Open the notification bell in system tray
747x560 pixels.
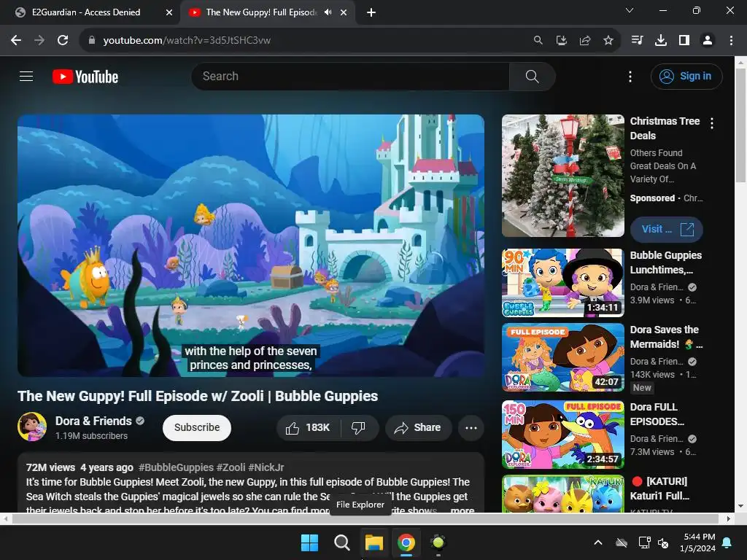point(727,542)
